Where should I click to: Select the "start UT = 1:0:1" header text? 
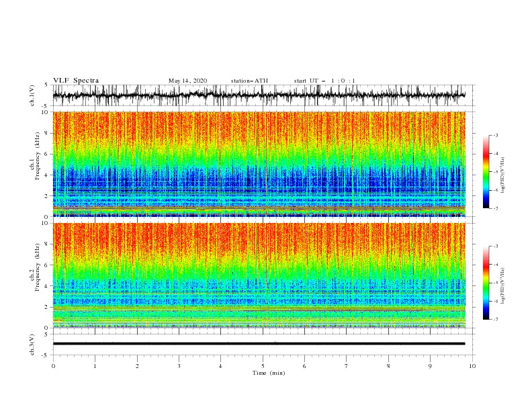[x=324, y=81]
